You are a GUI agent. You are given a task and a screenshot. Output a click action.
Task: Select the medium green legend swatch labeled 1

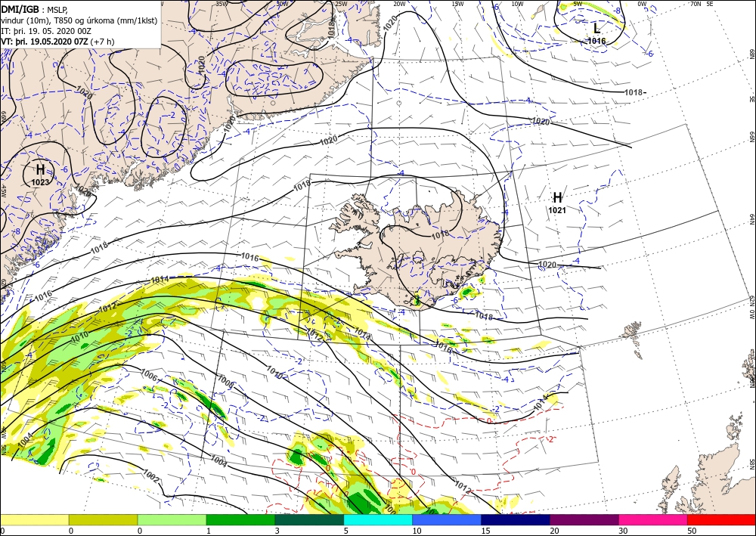(x=240, y=519)
